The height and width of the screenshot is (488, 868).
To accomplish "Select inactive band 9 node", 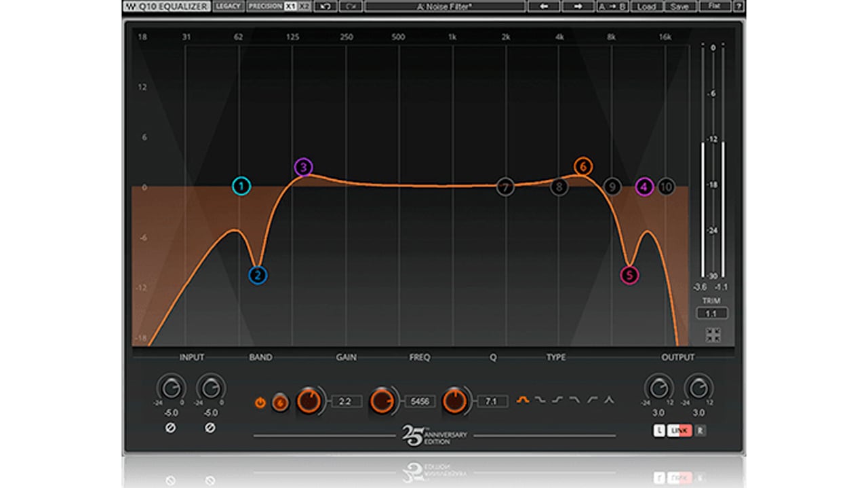I will (612, 187).
